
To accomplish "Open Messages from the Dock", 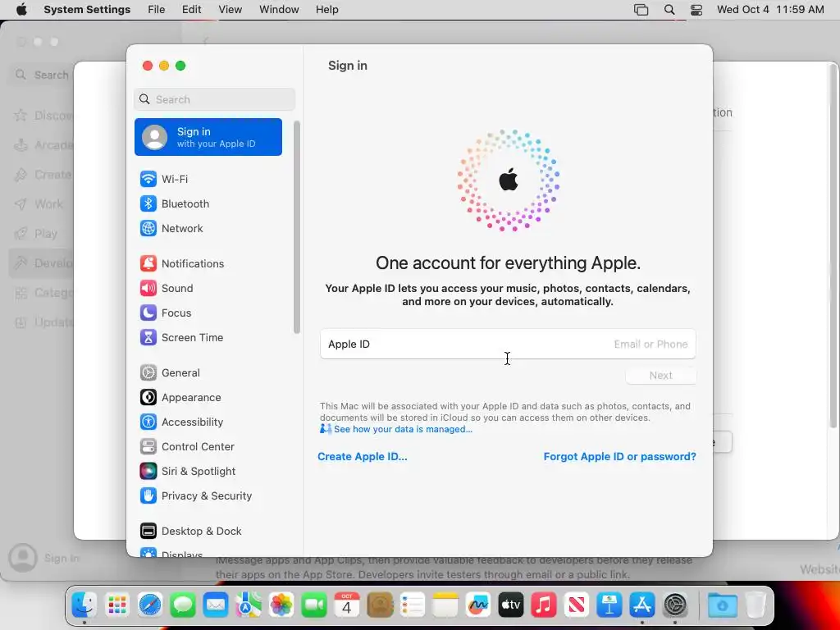I will [x=183, y=605].
